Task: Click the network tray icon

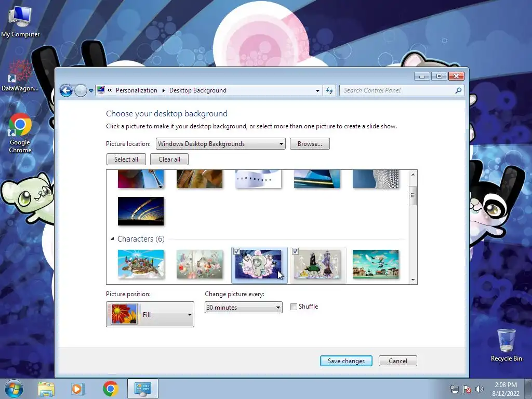Action: (454, 389)
